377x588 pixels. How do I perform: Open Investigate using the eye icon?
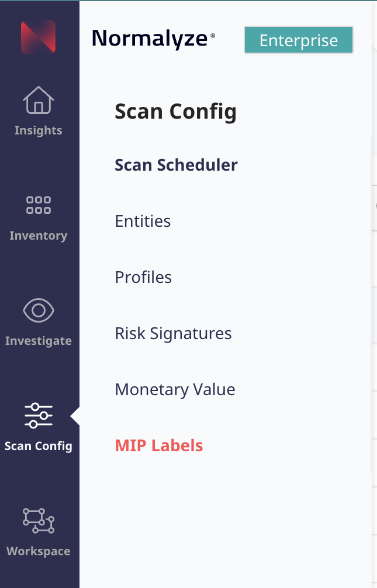coord(39,310)
